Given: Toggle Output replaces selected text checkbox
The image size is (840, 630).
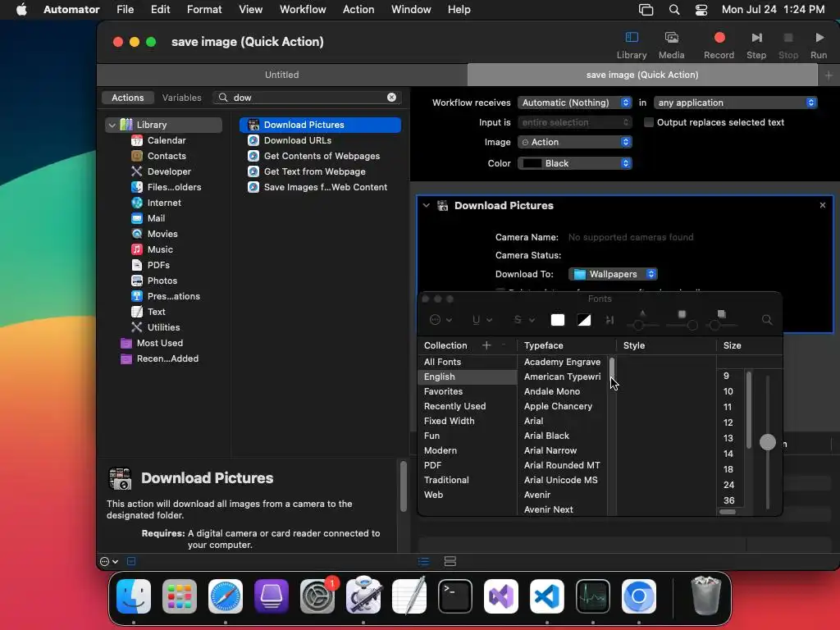Looking at the screenshot, I should (649, 122).
